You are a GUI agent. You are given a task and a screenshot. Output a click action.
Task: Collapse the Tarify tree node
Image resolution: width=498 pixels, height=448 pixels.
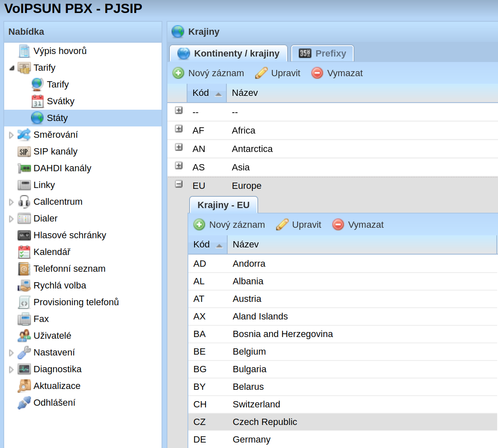12,68
